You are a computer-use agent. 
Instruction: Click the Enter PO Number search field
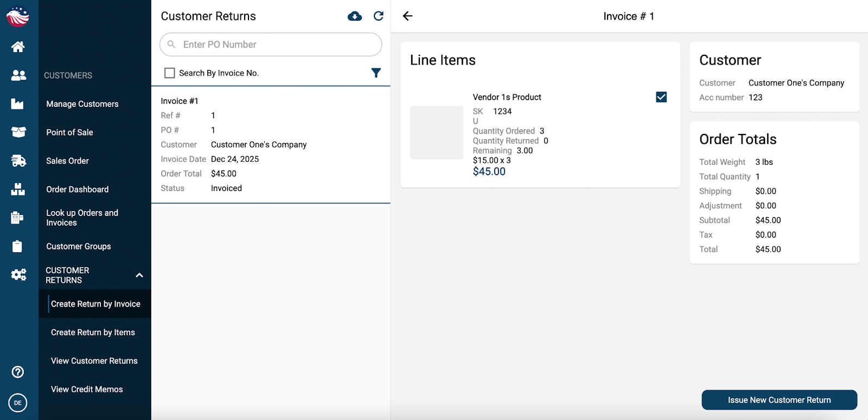[x=277, y=44]
